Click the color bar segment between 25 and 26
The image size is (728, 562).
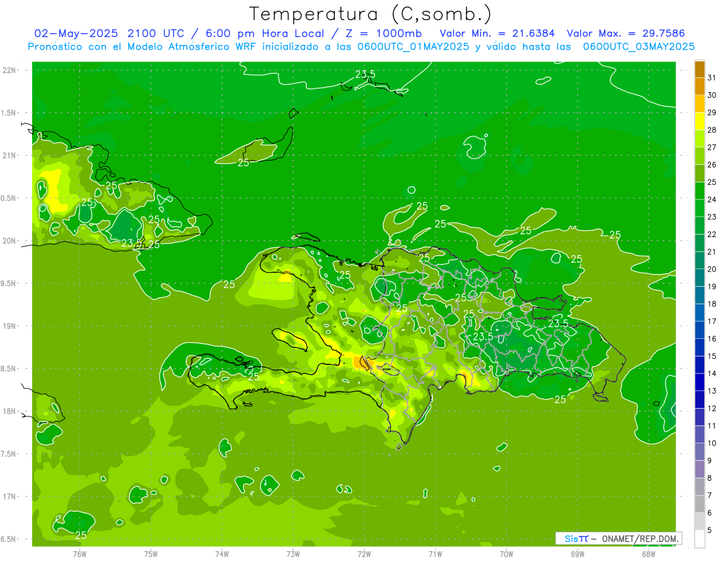click(699, 173)
